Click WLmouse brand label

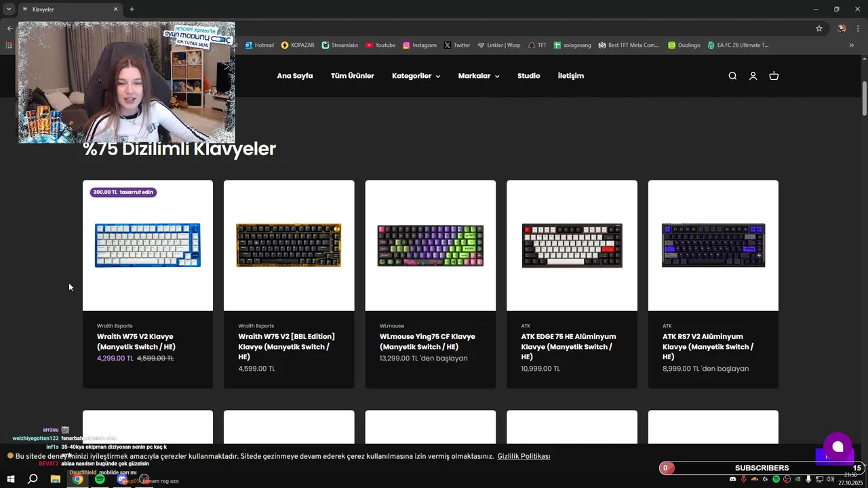(x=391, y=326)
